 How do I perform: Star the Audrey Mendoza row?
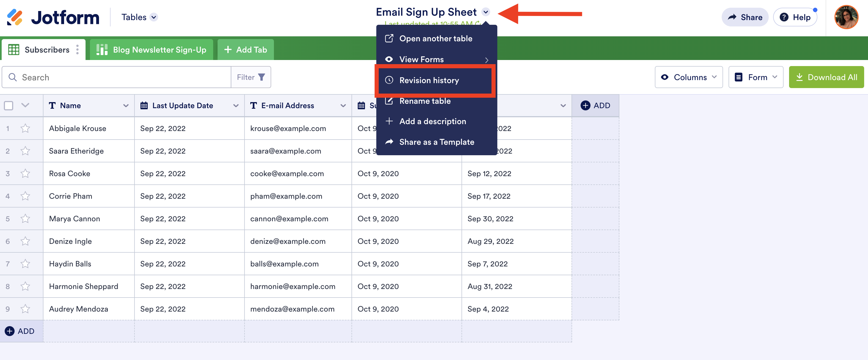25,309
